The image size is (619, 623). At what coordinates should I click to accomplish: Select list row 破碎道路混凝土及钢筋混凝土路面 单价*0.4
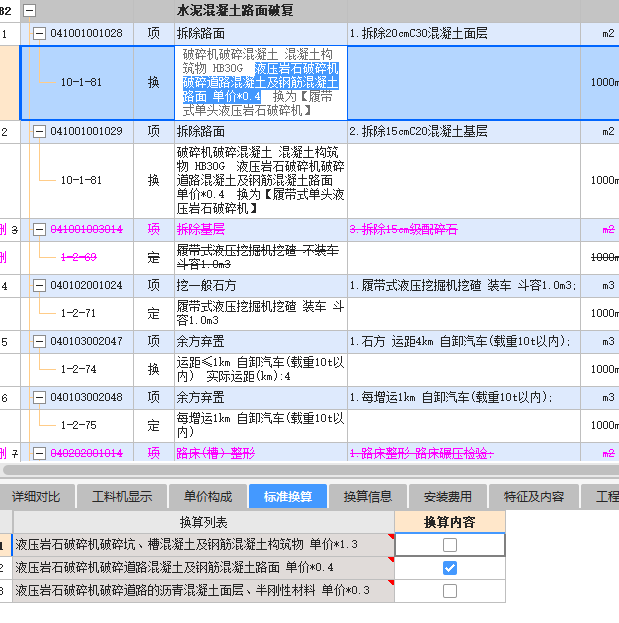click(204, 568)
